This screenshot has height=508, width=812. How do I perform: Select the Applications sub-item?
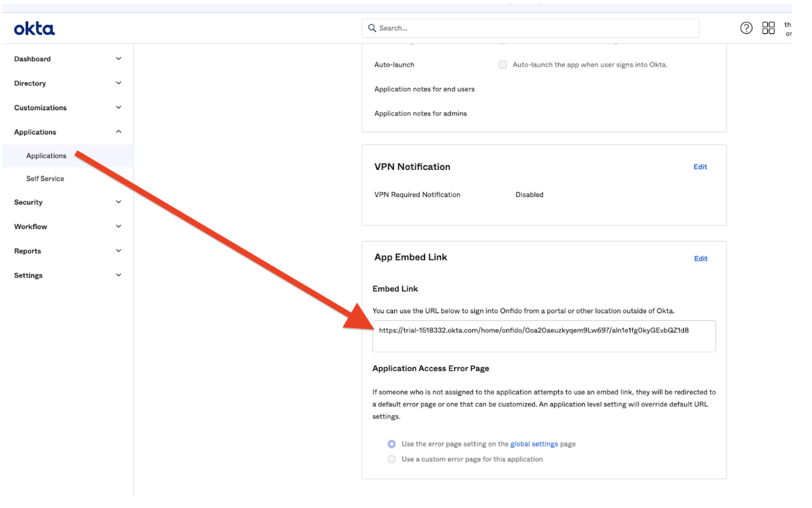(67, 156)
